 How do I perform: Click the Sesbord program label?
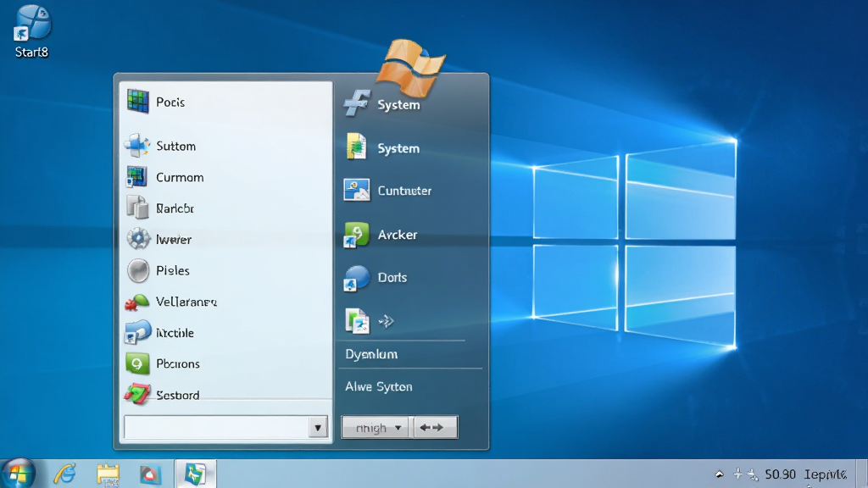point(178,395)
